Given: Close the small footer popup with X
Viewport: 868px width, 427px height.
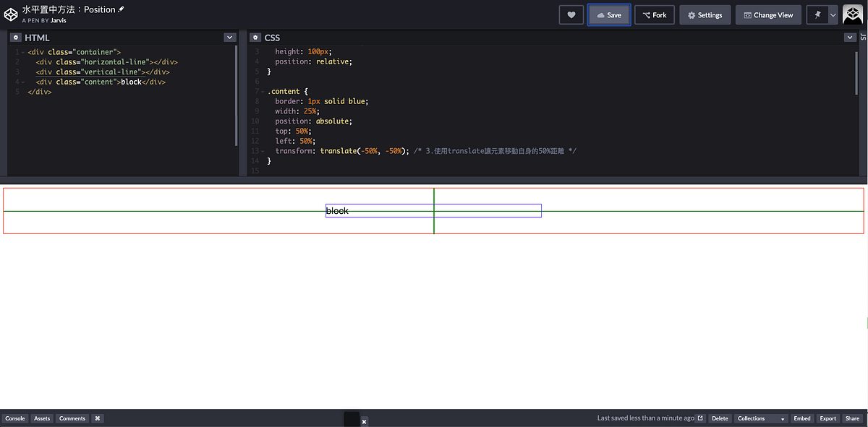Looking at the screenshot, I should [364, 421].
